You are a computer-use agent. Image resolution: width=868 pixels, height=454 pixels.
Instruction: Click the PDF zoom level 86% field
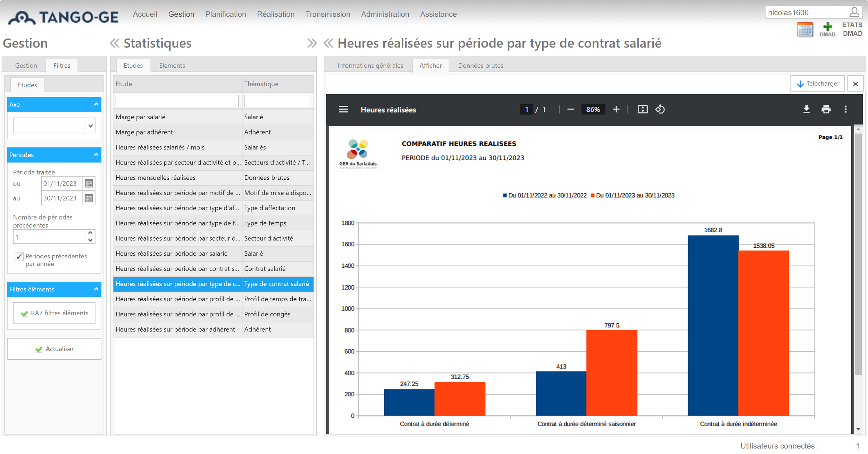(x=593, y=110)
